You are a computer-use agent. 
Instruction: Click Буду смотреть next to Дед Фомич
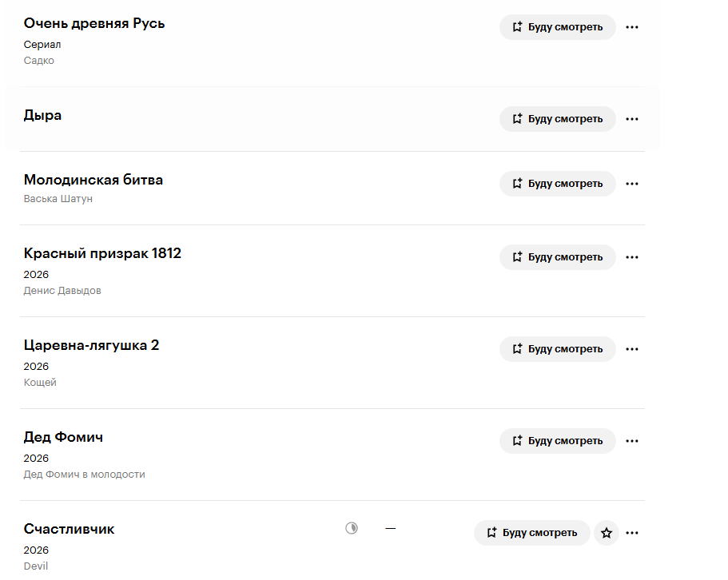pos(557,441)
